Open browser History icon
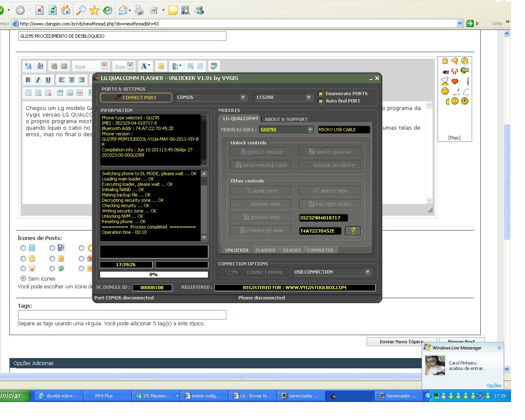This screenshot has width=525, height=420. (x=107, y=10)
